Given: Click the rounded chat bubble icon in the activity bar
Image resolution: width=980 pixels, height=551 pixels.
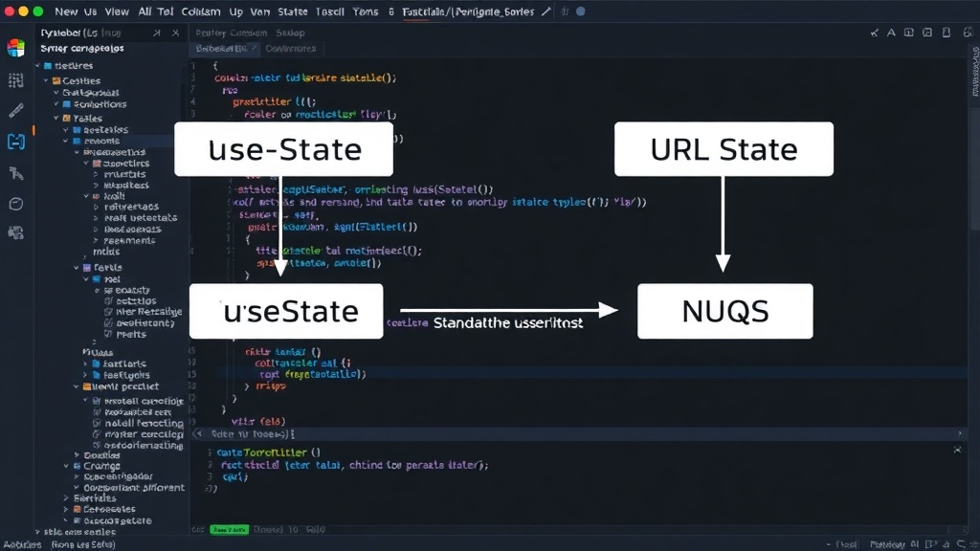Looking at the screenshot, I should (x=16, y=204).
